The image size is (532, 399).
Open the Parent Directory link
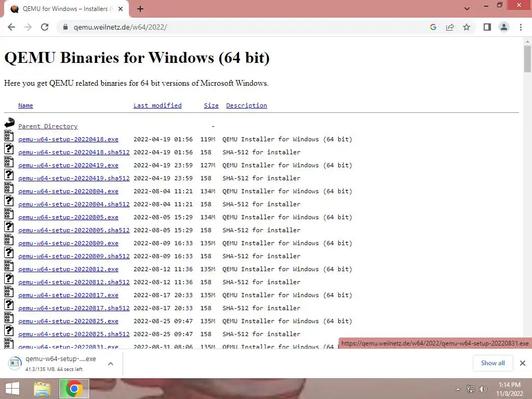[x=48, y=126]
